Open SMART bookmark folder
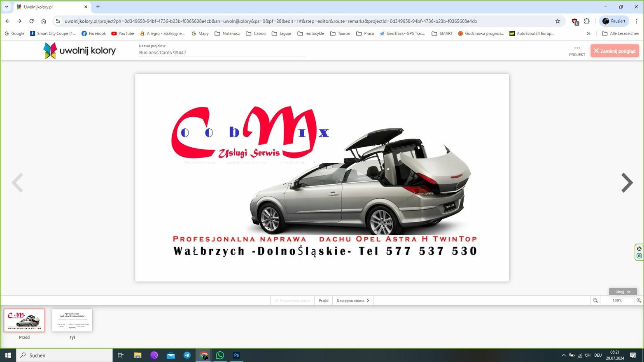644x362 pixels. [442, 33]
